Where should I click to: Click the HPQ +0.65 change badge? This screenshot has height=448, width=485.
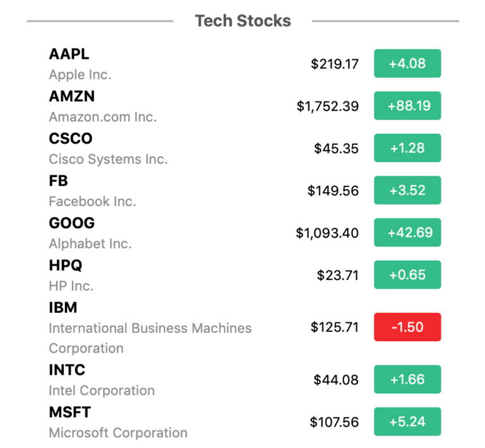pyautogui.click(x=407, y=275)
